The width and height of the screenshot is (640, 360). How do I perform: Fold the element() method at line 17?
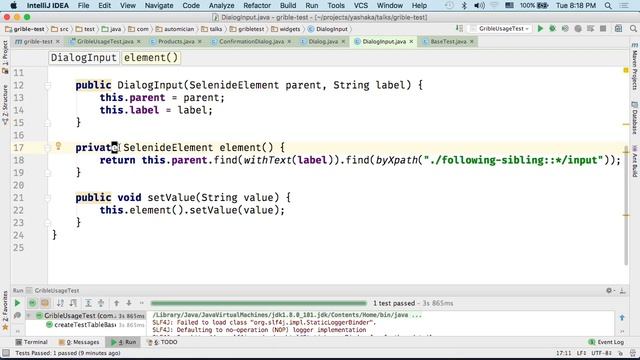tap(48, 148)
